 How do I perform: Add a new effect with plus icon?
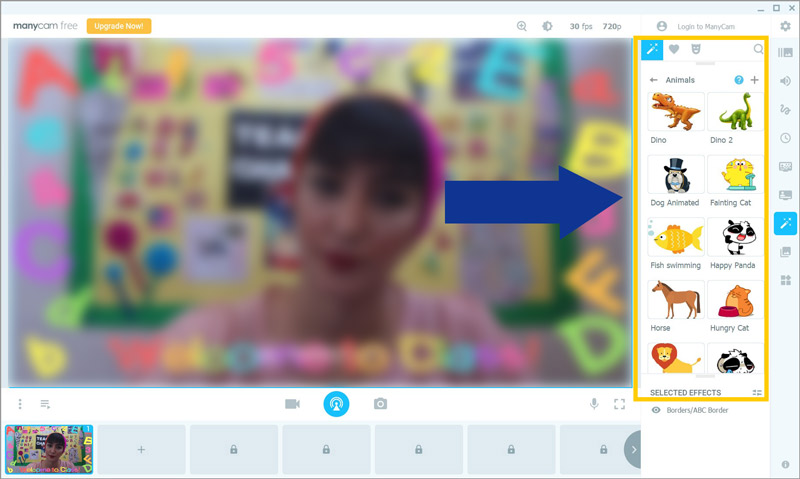[x=755, y=80]
